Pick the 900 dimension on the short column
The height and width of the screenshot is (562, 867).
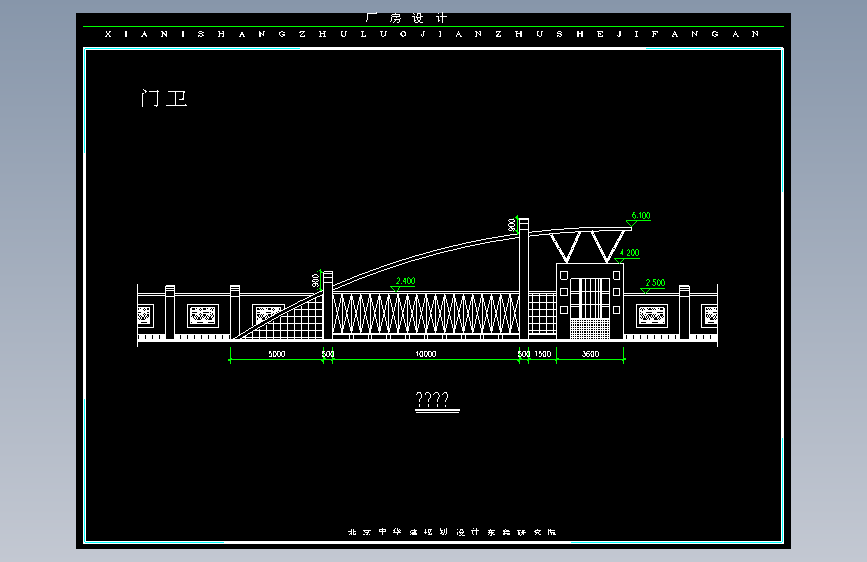click(x=316, y=280)
